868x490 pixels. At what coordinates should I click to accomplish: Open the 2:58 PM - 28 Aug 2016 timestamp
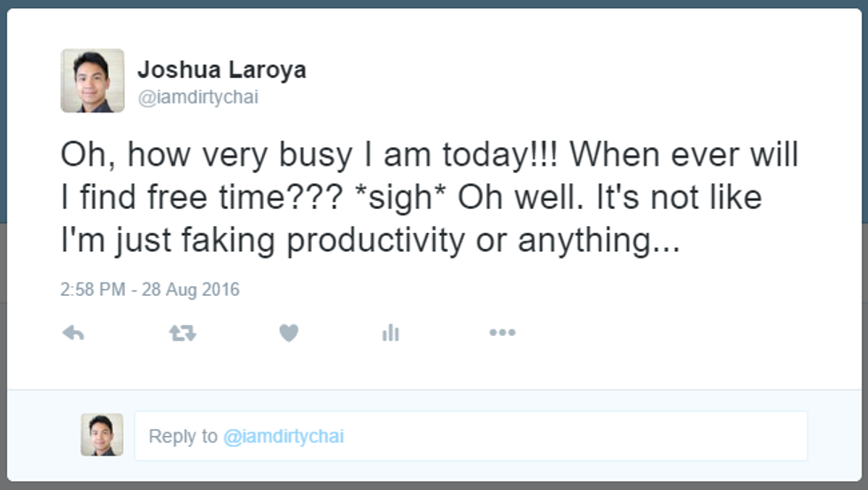150,290
